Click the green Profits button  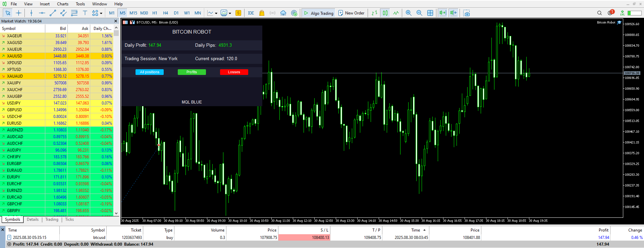coord(192,72)
